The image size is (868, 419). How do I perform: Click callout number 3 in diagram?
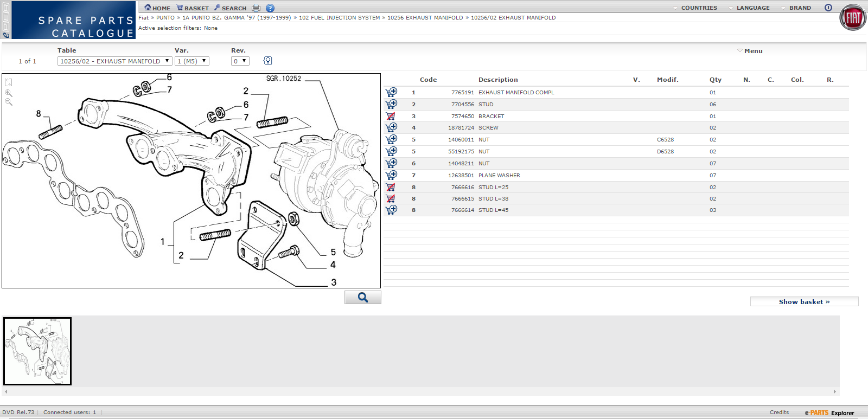(x=334, y=282)
